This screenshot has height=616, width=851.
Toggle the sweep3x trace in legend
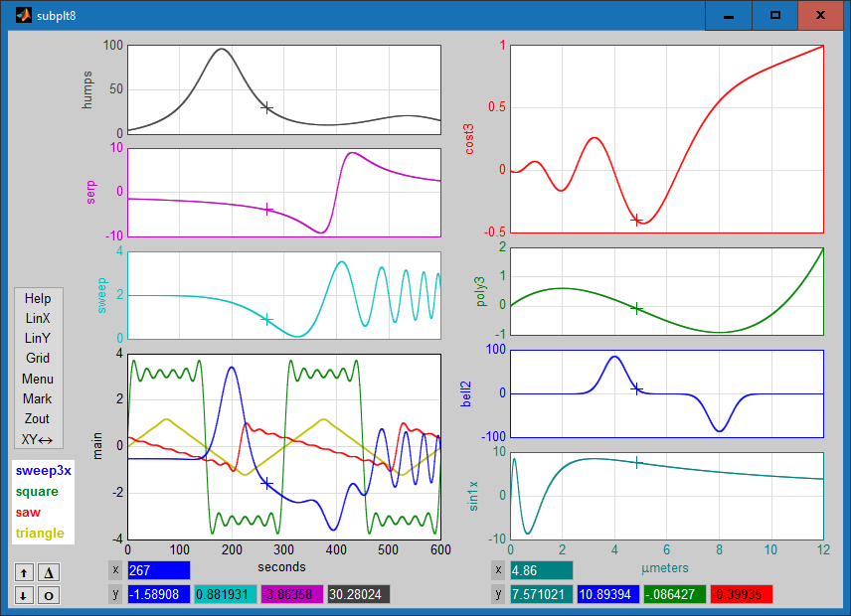[44, 471]
